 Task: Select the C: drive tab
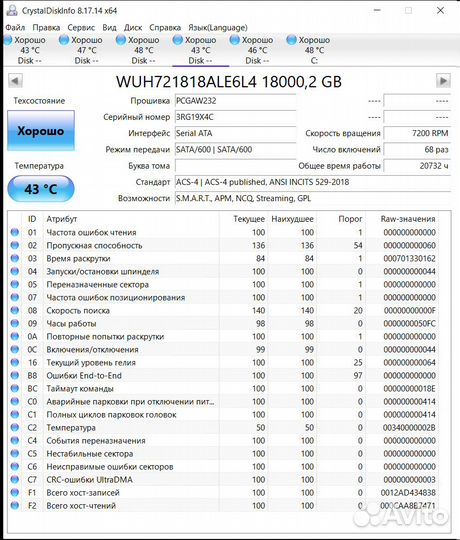(314, 50)
